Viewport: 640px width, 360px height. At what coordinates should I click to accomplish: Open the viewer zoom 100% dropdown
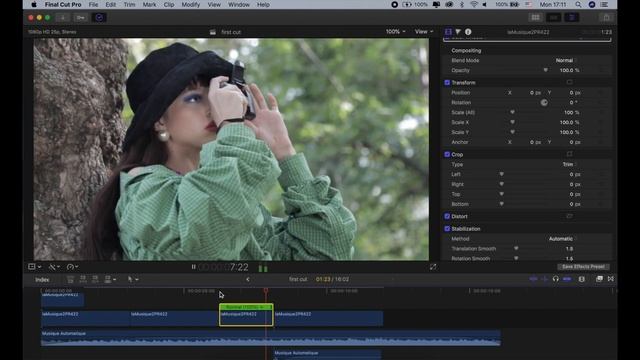click(396, 31)
